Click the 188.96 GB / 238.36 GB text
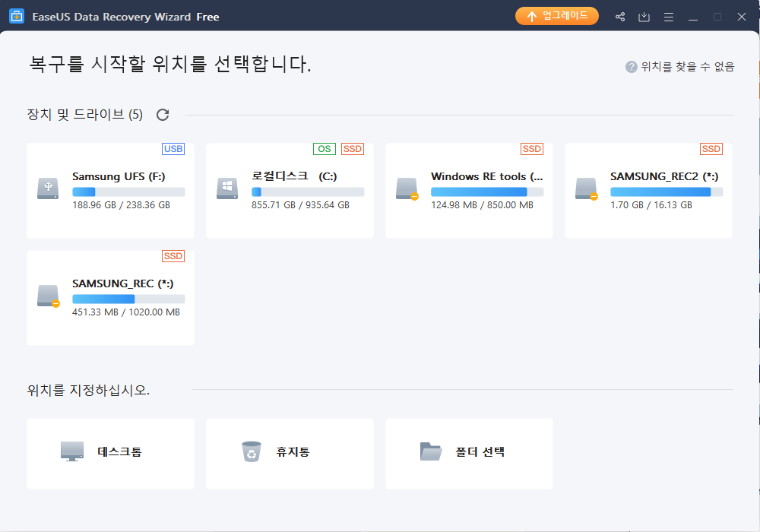Image resolution: width=760 pixels, height=532 pixels. tap(121, 205)
